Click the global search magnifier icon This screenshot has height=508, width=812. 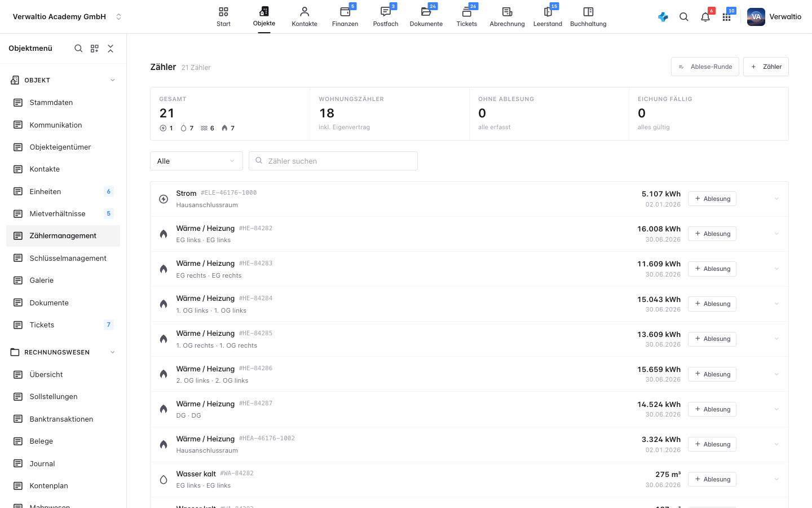coord(684,17)
